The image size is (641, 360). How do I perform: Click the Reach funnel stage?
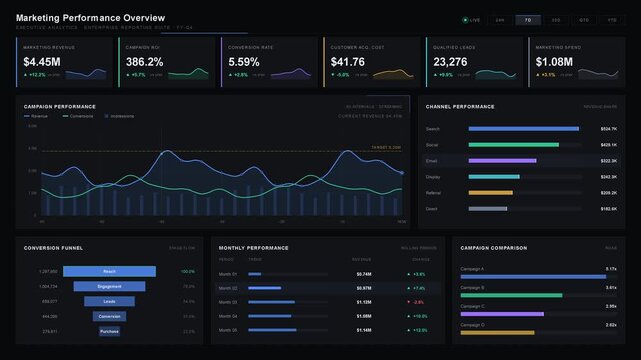(x=109, y=271)
